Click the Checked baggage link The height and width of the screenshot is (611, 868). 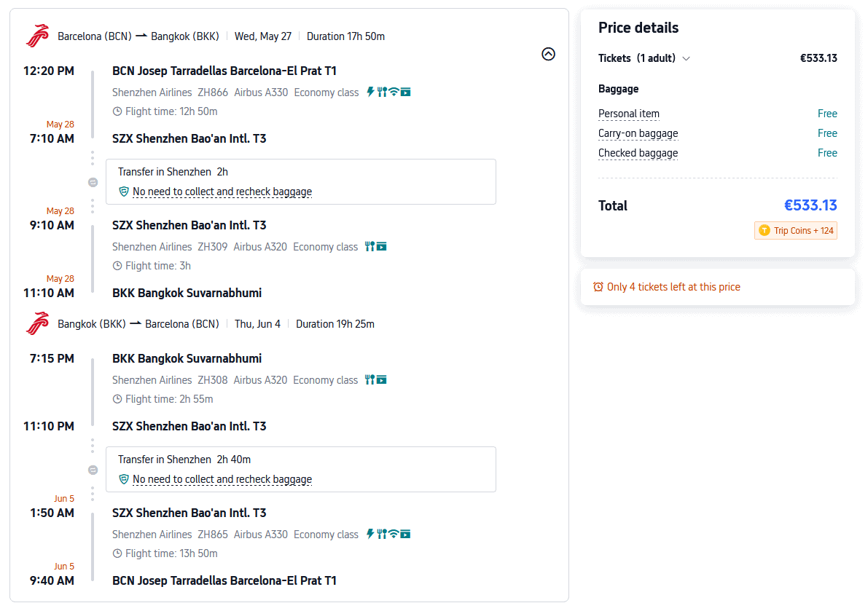638,153
